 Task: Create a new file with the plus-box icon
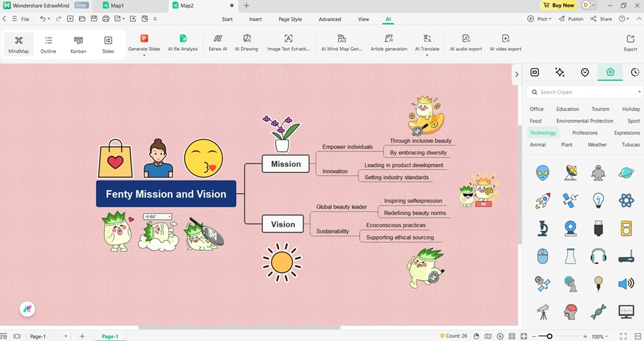pyautogui.click(x=71, y=19)
